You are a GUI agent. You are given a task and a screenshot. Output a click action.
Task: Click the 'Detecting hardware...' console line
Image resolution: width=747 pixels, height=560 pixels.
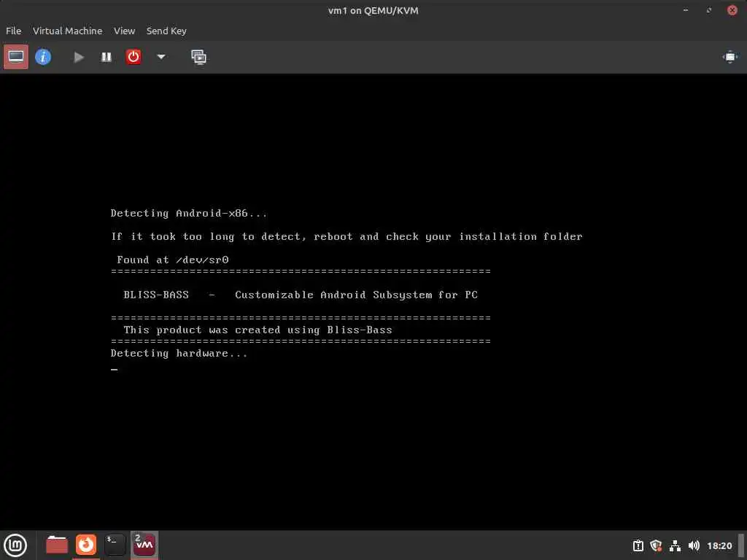tap(179, 354)
